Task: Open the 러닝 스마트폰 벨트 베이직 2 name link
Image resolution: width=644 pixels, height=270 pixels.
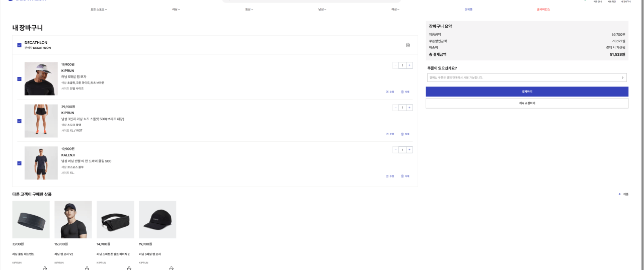Action: click(113, 254)
